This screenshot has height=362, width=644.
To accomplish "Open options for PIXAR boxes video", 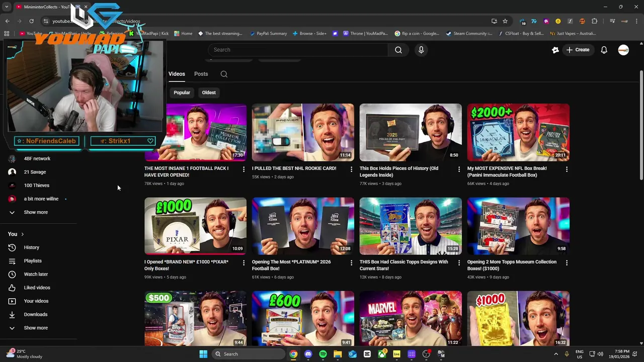I will (244, 263).
